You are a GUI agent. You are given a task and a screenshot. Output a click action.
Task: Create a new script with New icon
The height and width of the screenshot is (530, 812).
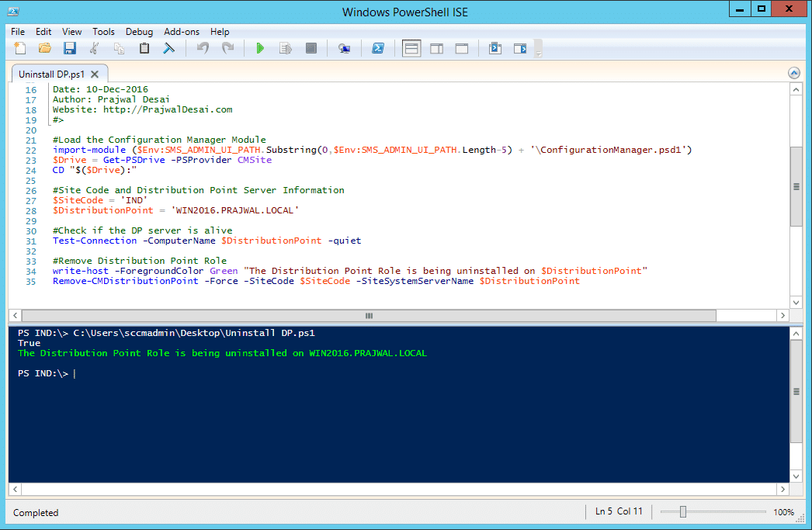(x=19, y=49)
